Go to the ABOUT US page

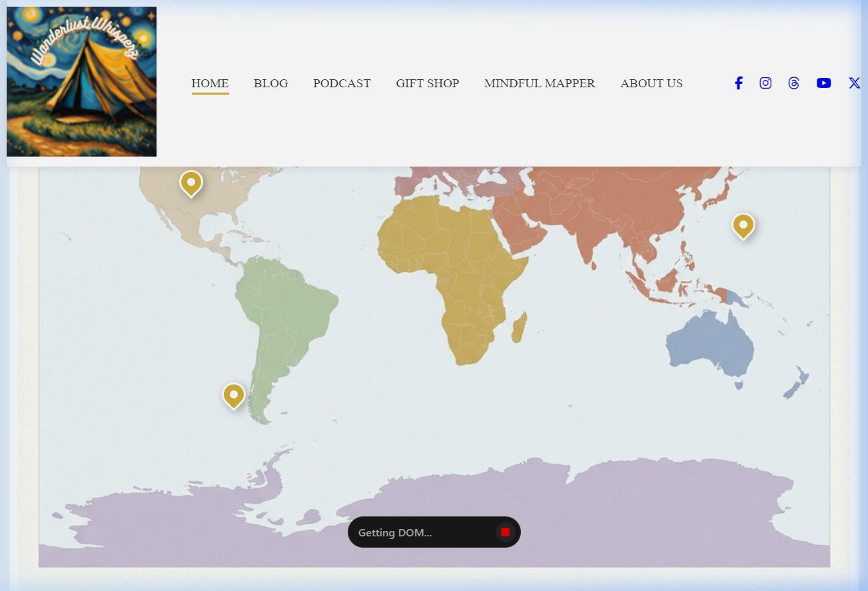coord(651,83)
